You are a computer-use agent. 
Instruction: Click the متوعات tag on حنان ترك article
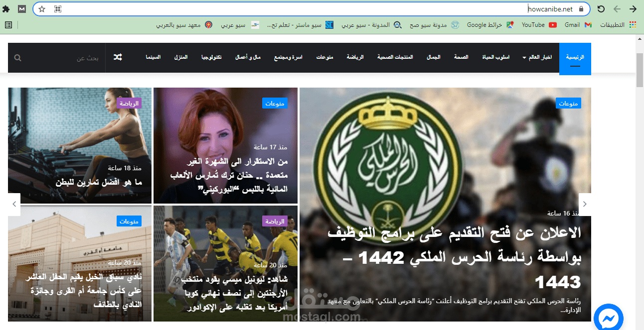pyautogui.click(x=275, y=103)
